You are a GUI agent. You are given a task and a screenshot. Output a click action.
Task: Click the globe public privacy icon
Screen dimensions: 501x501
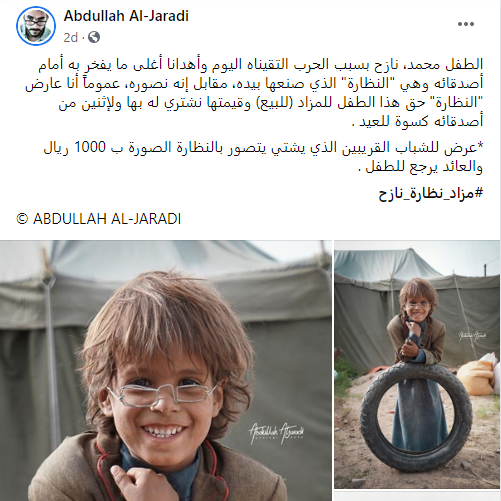94,37
